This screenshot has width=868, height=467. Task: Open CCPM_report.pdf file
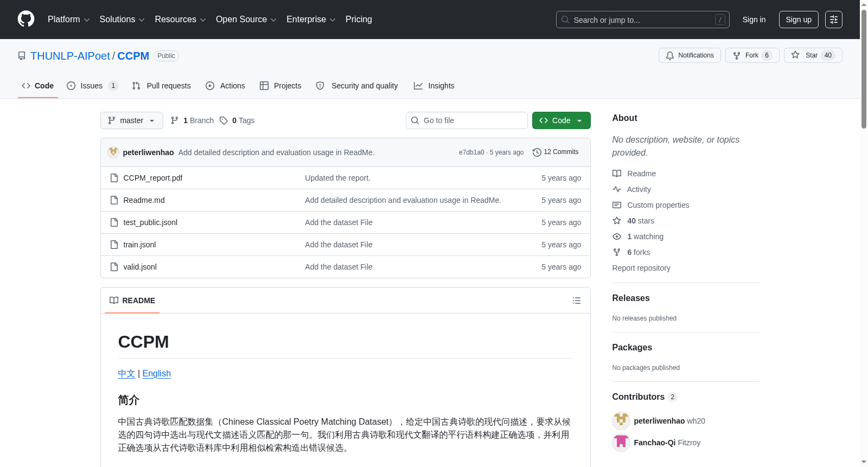pyautogui.click(x=153, y=178)
